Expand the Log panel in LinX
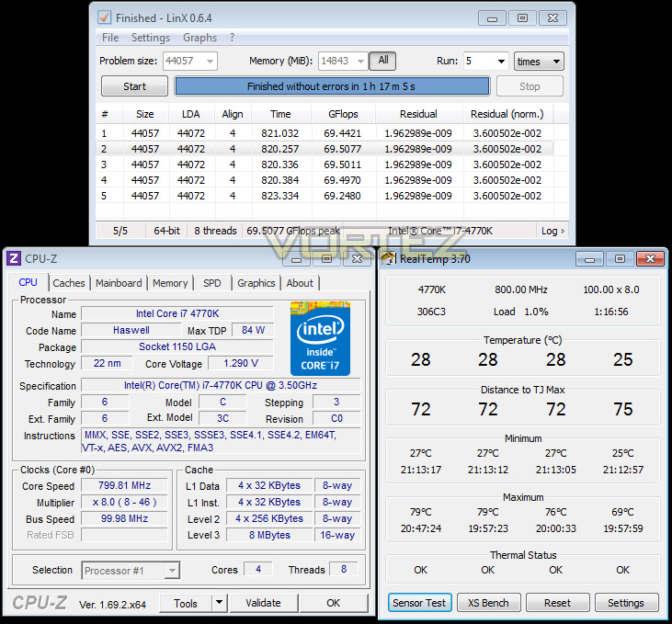 click(x=552, y=231)
